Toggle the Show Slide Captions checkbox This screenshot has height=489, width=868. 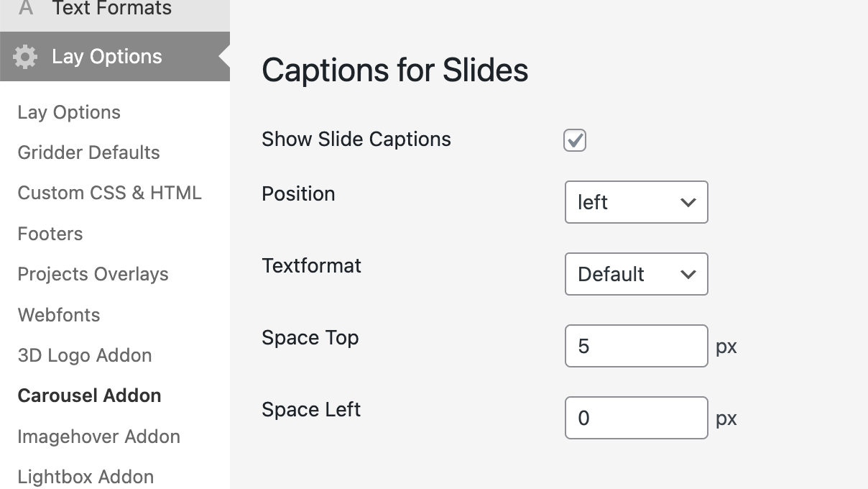[575, 140]
